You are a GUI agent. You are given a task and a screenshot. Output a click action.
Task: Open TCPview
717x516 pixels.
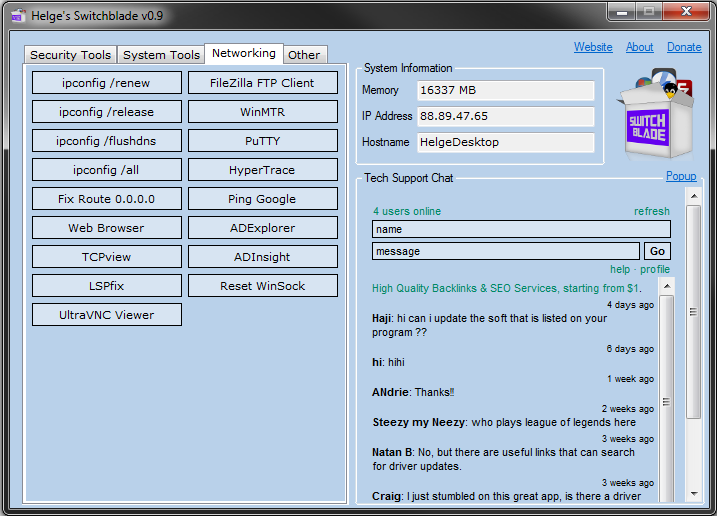(x=107, y=257)
